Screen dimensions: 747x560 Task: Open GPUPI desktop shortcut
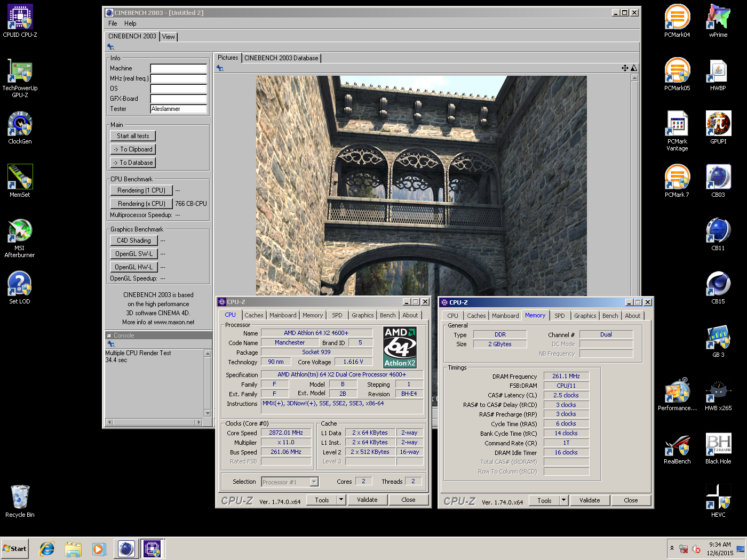click(718, 128)
